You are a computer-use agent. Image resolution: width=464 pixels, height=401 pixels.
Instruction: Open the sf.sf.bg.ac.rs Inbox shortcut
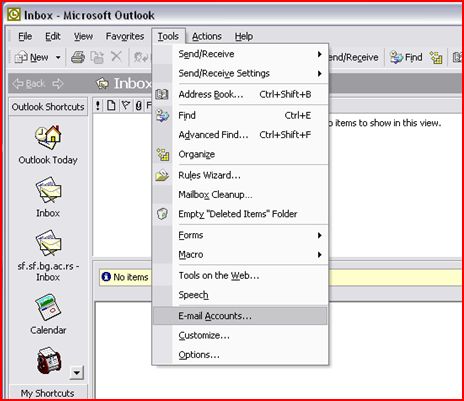point(48,243)
